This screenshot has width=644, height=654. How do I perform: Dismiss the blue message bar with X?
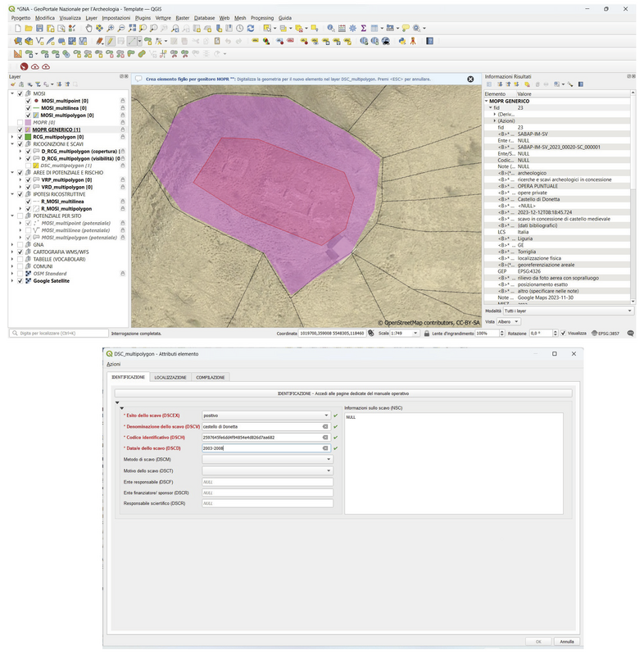click(x=470, y=79)
